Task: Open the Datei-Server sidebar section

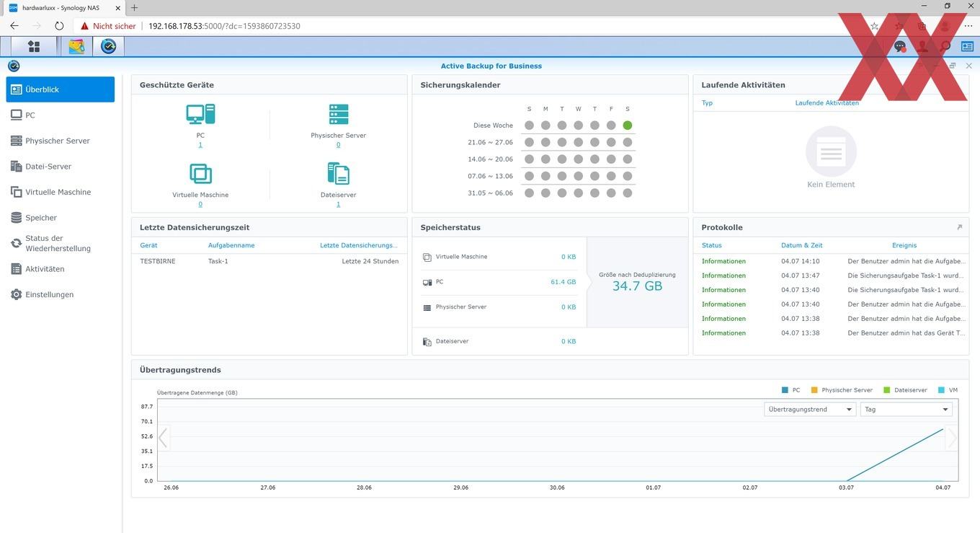Action: (61, 167)
